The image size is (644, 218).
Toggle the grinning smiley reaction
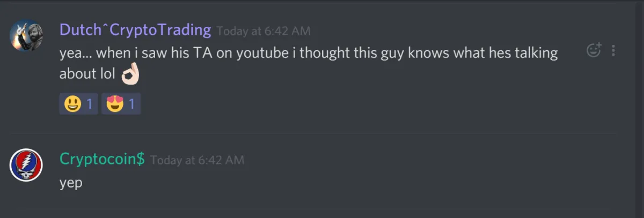tap(78, 104)
